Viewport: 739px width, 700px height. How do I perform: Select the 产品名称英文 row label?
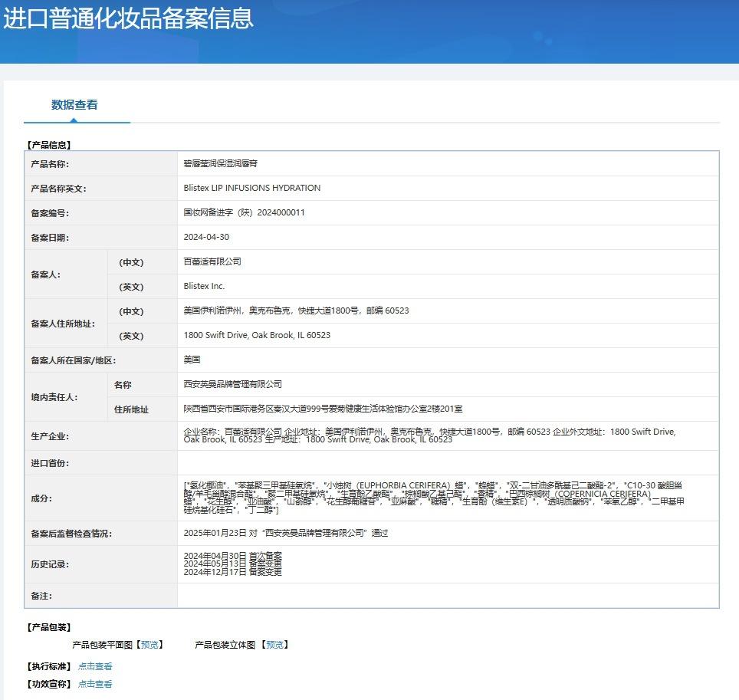pyautogui.click(x=58, y=189)
